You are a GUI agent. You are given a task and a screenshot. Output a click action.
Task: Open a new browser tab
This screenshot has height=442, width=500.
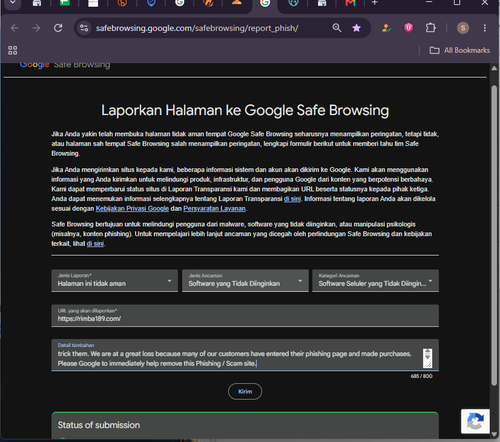point(375,3)
